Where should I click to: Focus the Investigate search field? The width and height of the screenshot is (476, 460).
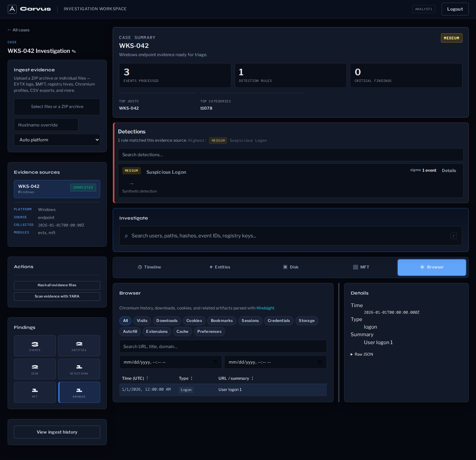[x=291, y=236]
